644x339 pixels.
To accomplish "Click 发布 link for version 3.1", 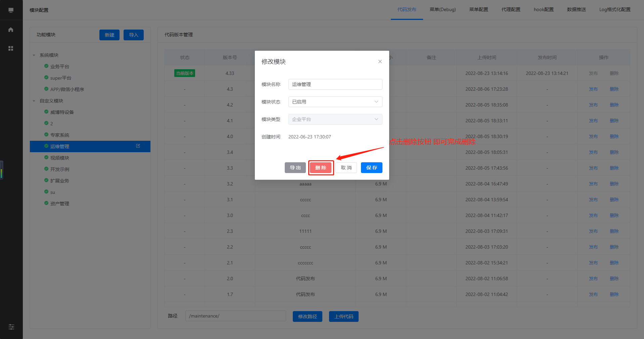I will [x=593, y=200].
